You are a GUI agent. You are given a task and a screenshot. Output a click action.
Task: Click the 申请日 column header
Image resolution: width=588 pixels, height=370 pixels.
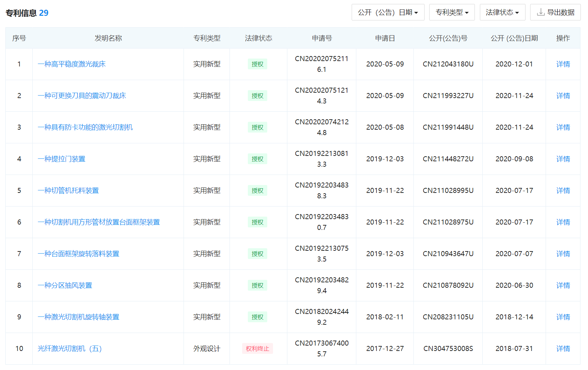point(385,38)
